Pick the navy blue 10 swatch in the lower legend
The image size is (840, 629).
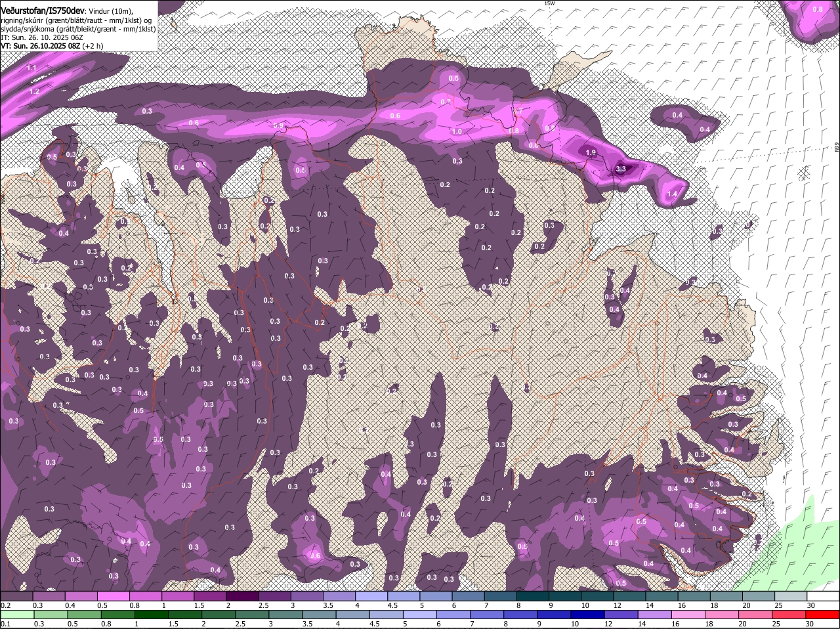tap(587, 615)
